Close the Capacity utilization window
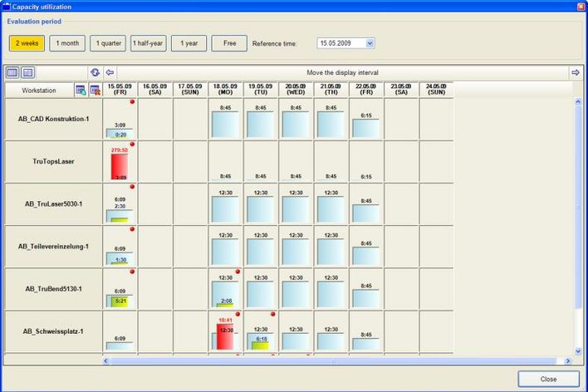Screen dimensions: 588x392 (x=581, y=7)
